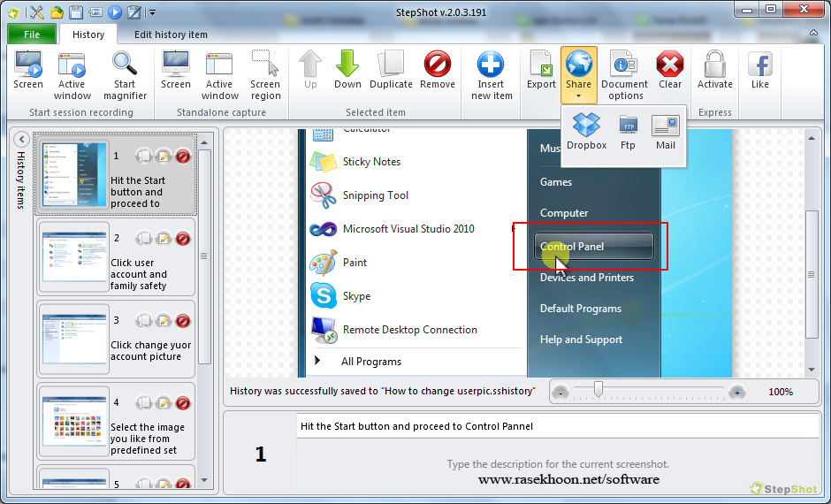Click the 'History was successfully saved' status message
This screenshot has width=831, height=504.
383,391
